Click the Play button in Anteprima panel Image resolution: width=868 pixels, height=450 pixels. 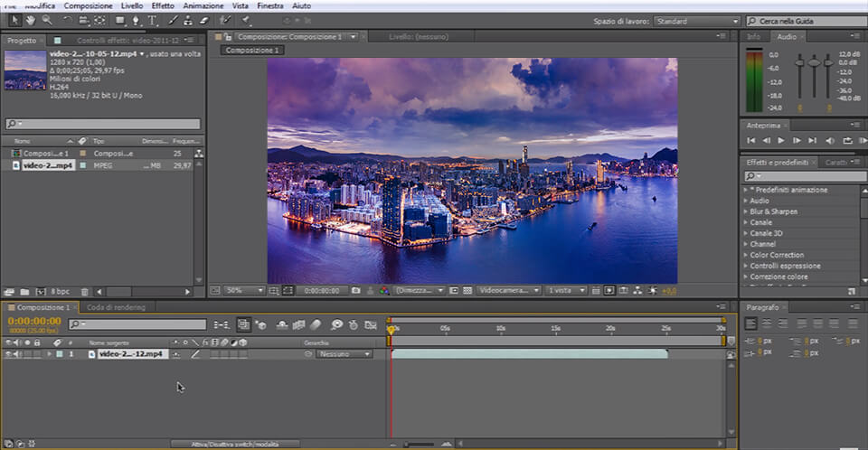click(781, 141)
